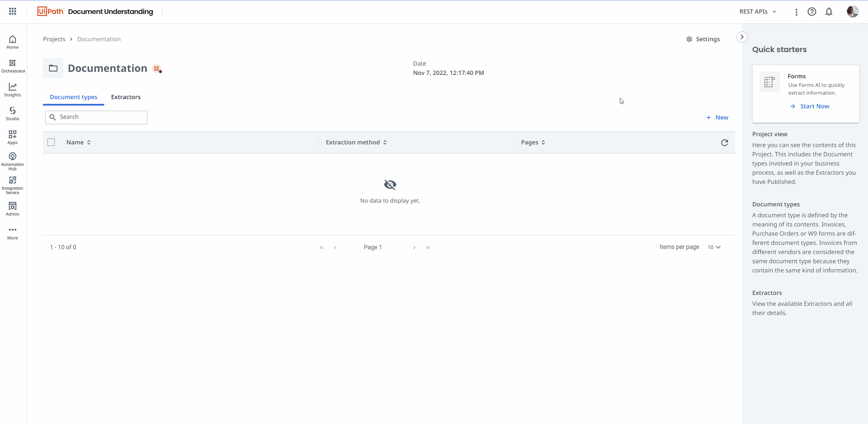Collapse the Quick starters panel
868x424 pixels.
[x=742, y=37]
